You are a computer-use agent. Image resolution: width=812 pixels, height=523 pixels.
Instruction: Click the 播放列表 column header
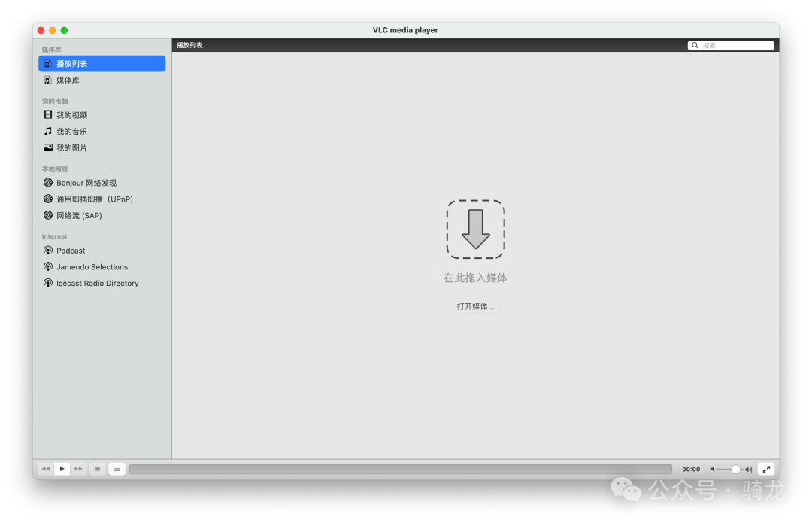point(189,45)
